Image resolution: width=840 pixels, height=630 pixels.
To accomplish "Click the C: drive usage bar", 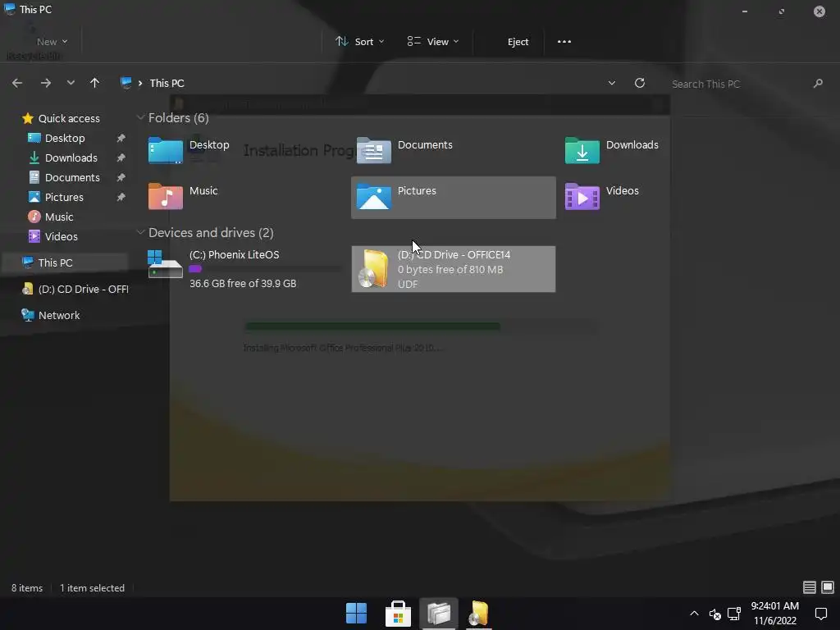I will click(265, 269).
